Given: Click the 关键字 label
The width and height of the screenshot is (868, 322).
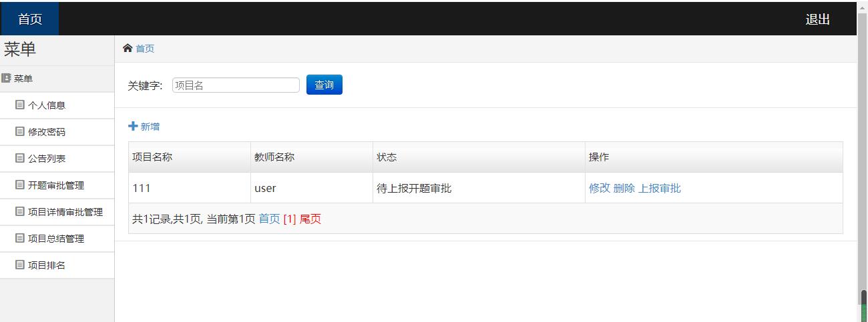Looking at the screenshot, I should 145,85.
